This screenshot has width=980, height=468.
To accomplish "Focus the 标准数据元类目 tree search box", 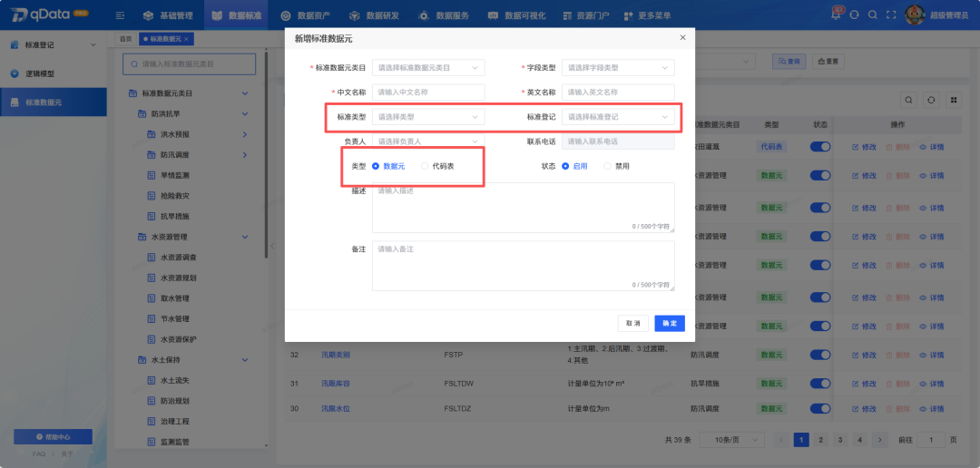I will [x=190, y=63].
